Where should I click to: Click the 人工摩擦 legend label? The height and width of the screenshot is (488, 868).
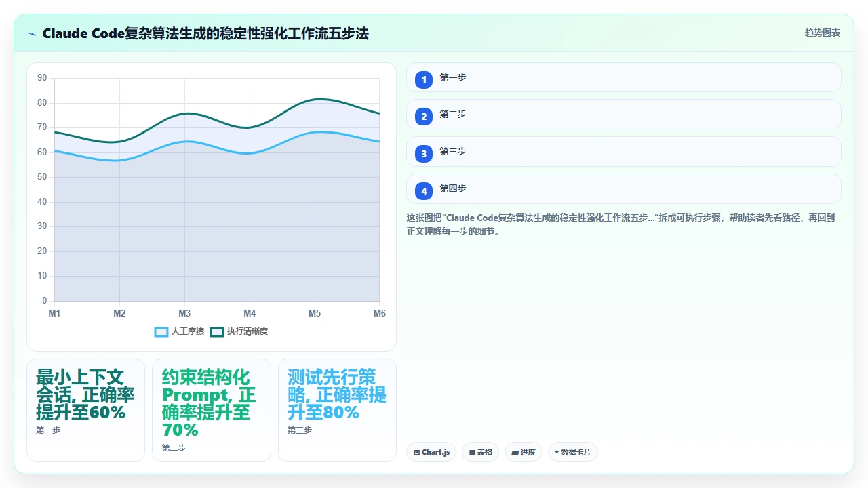click(x=188, y=331)
